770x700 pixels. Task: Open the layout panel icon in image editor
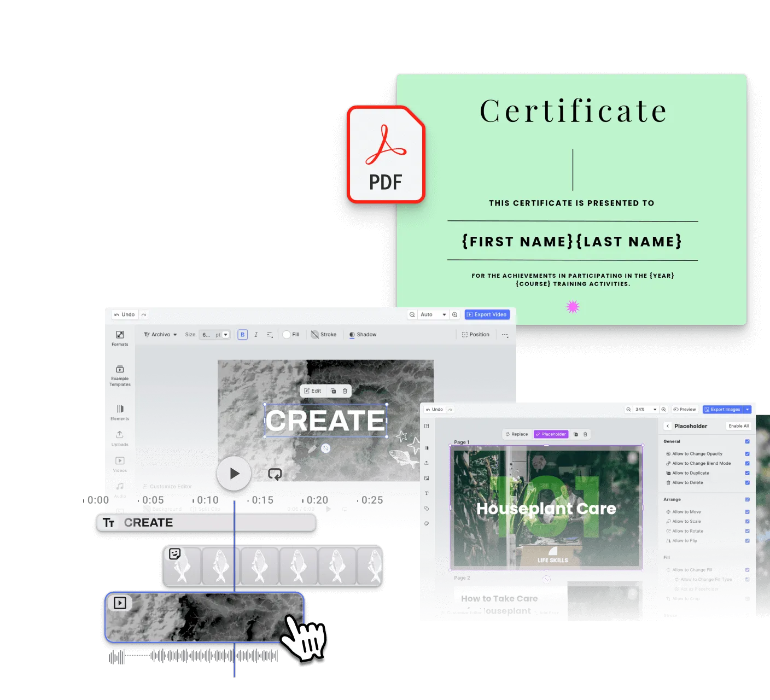pos(427,426)
